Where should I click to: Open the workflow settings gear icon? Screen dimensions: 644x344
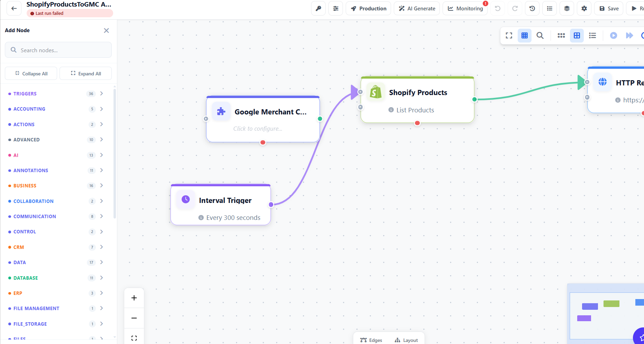pos(584,9)
